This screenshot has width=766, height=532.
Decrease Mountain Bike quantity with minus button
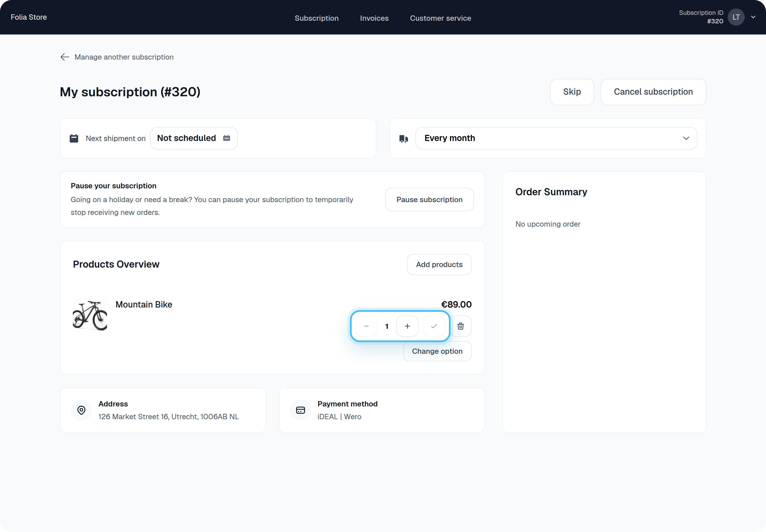366,326
